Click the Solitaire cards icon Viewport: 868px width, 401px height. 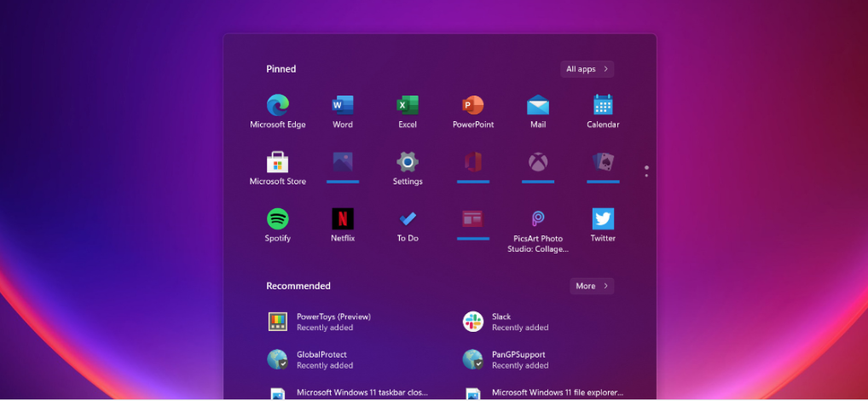point(603,162)
